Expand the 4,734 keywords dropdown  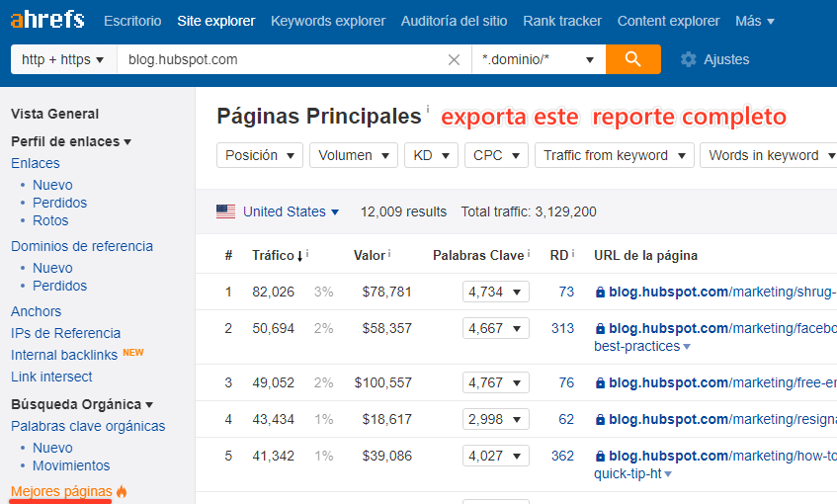coord(496,293)
